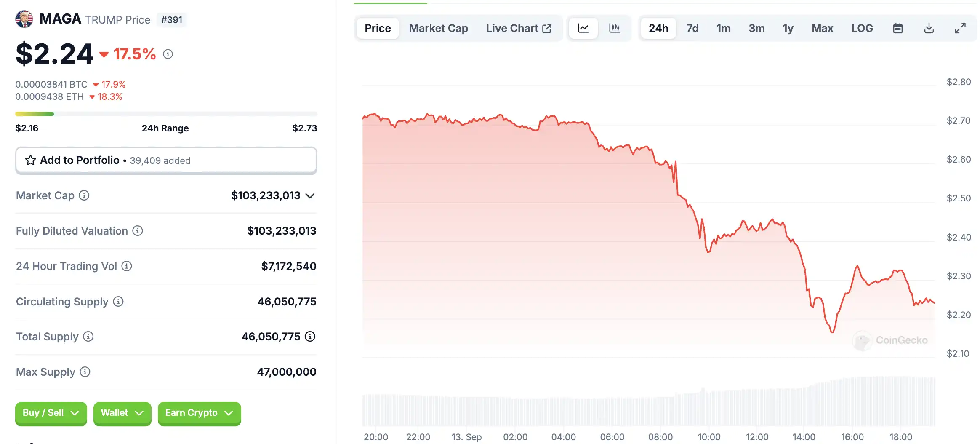The height and width of the screenshot is (444, 980).
Task: Select the 7d time range
Action: point(692,28)
